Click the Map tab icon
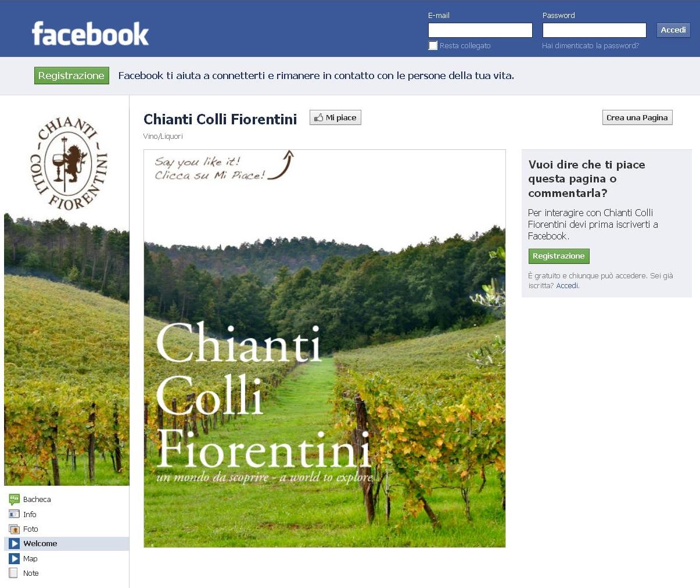Screen dimensions: 700x588 [14, 558]
